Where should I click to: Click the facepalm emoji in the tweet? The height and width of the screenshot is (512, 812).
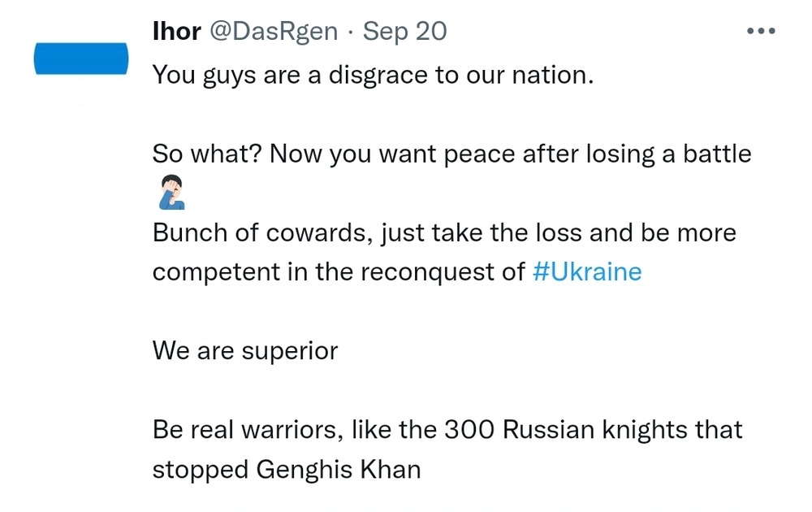(x=168, y=193)
